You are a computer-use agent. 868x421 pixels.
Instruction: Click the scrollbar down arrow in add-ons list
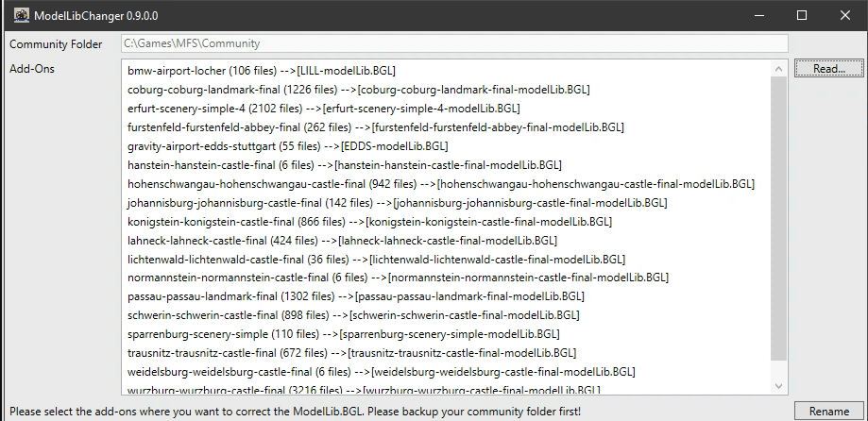(779, 385)
